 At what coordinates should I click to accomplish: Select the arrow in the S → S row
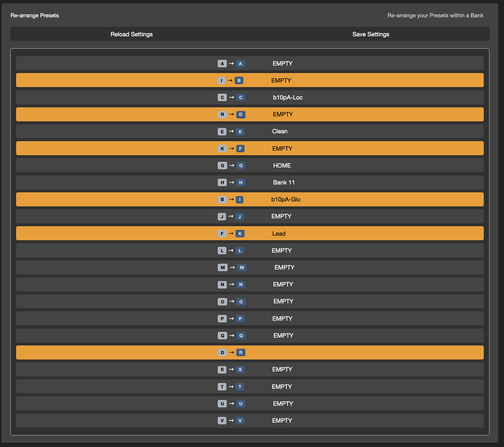pyautogui.click(x=231, y=369)
